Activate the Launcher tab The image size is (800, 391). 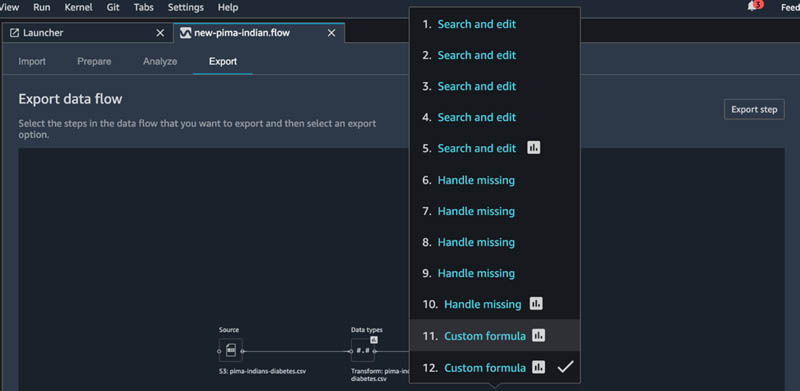click(88, 33)
